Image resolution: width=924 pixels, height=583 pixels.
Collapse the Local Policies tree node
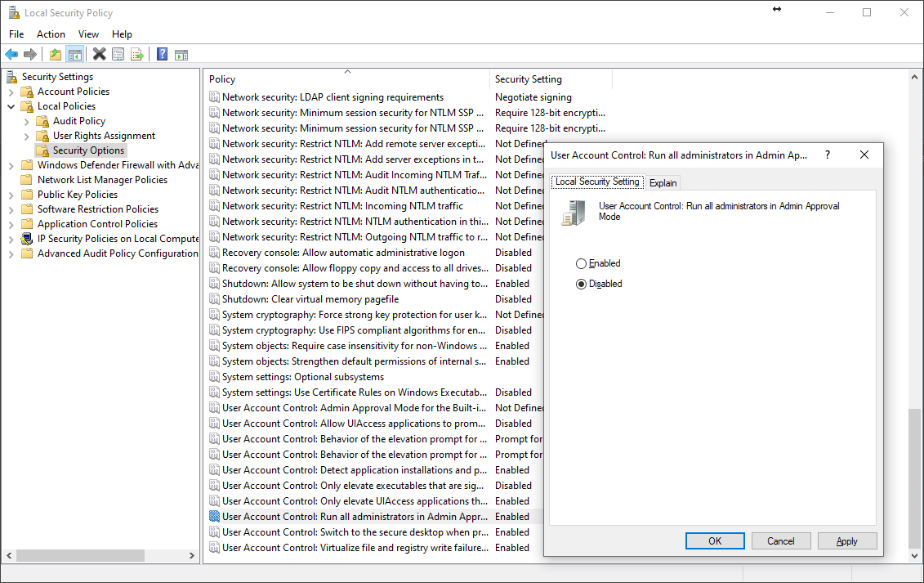point(11,106)
